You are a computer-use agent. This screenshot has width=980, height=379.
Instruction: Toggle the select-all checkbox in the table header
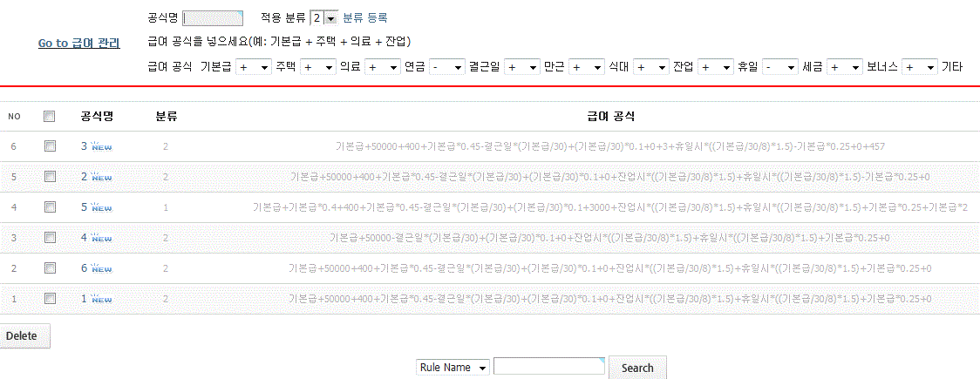coord(50,116)
